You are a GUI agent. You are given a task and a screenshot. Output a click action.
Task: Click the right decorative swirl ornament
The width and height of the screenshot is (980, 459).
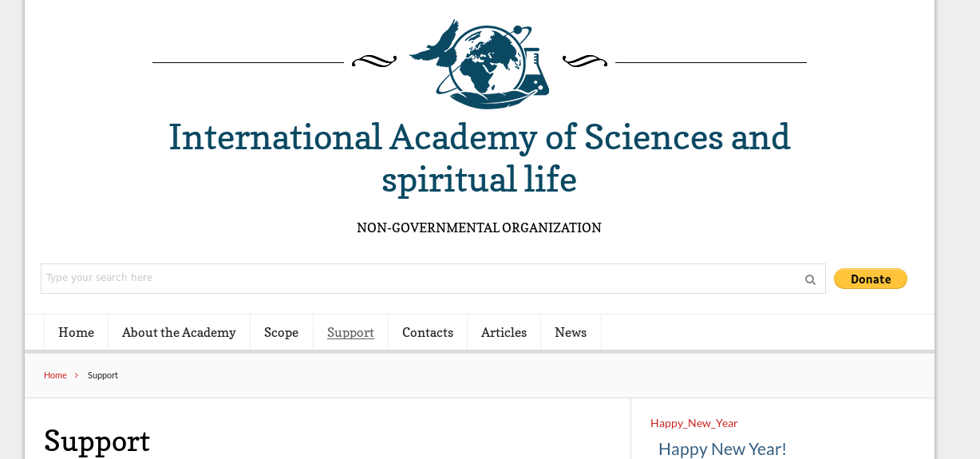pyautogui.click(x=585, y=61)
